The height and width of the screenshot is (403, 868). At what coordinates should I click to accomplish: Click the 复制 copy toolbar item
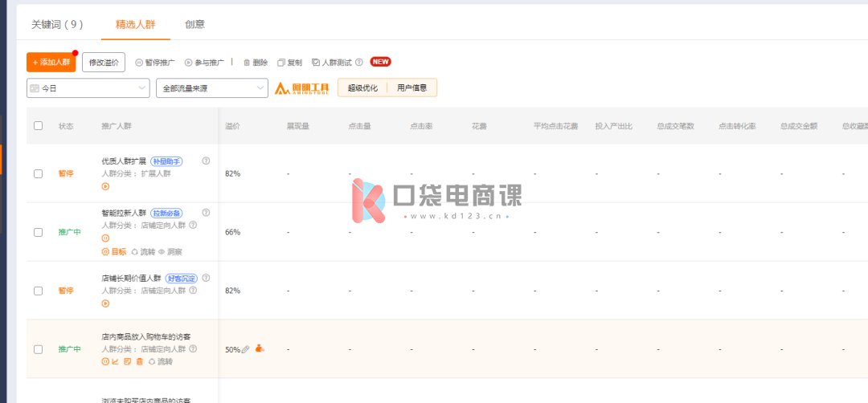tap(290, 63)
